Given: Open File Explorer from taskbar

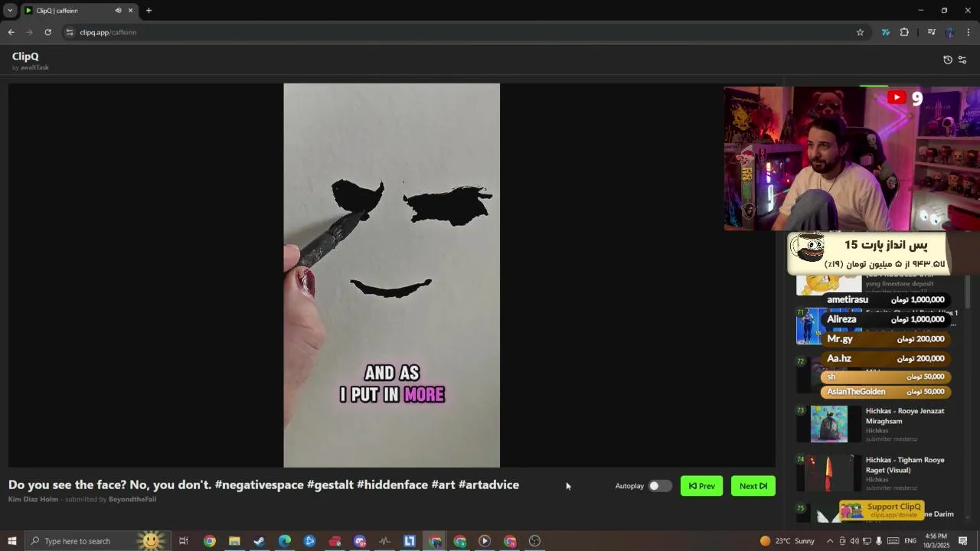Looking at the screenshot, I should pyautogui.click(x=234, y=541).
